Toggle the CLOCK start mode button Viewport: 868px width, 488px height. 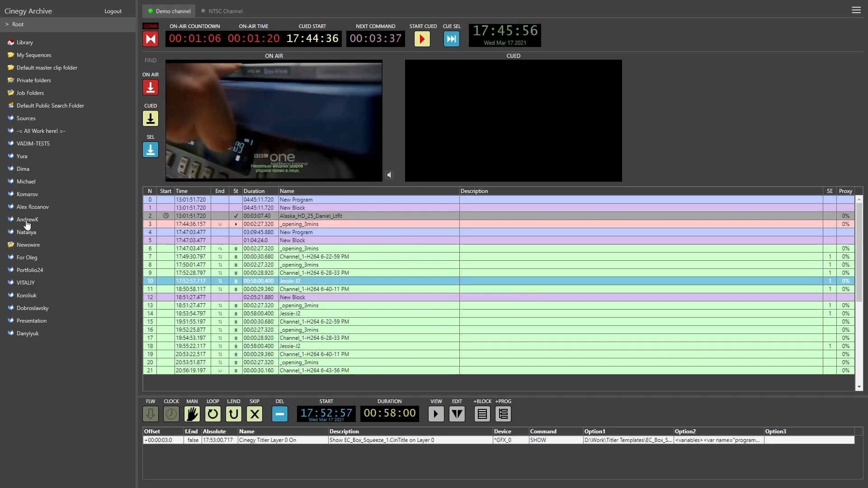point(171,413)
